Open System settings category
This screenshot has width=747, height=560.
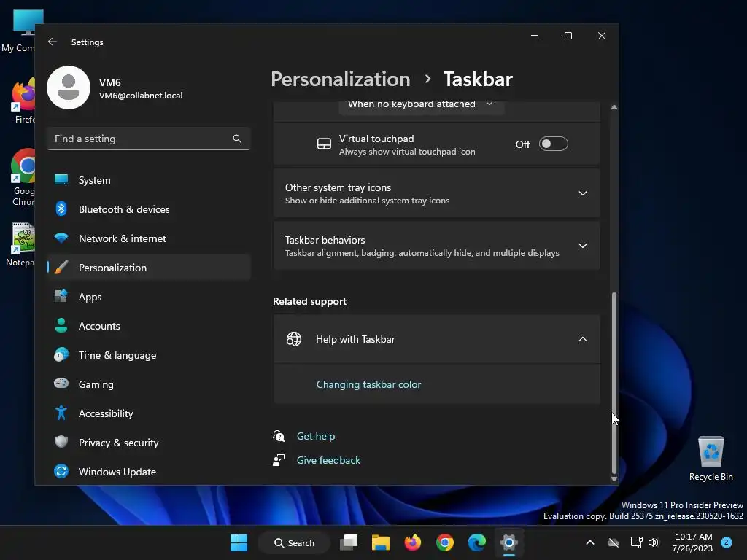click(149, 180)
